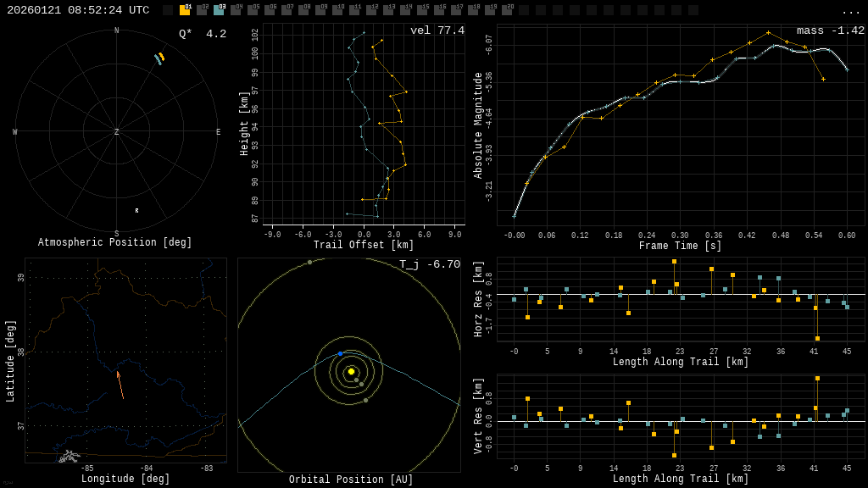The width and height of the screenshot is (868, 488).
Task: Toggle station square labeled 20
Action: (507, 10)
